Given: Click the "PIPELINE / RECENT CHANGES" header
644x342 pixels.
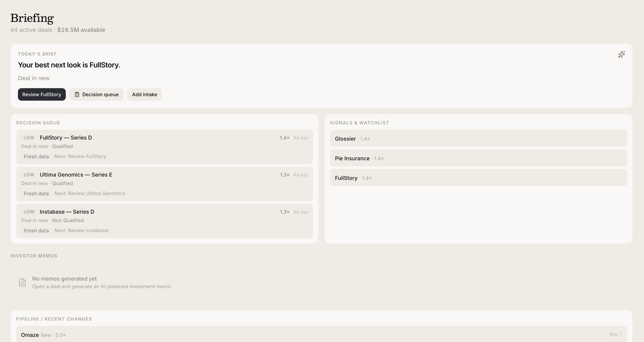Looking at the screenshot, I should pyautogui.click(x=54, y=319).
